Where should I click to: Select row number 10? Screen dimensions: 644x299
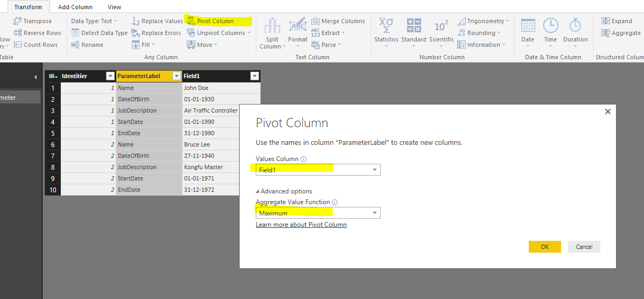(53, 190)
